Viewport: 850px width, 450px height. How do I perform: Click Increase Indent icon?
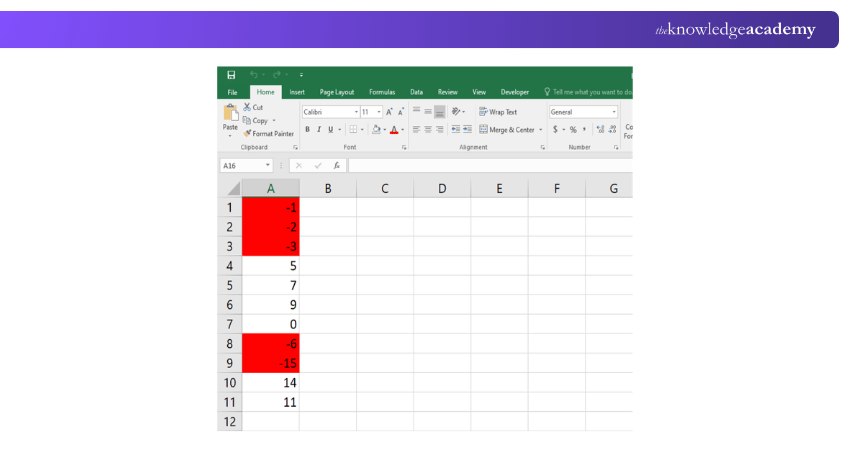coord(467,130)
